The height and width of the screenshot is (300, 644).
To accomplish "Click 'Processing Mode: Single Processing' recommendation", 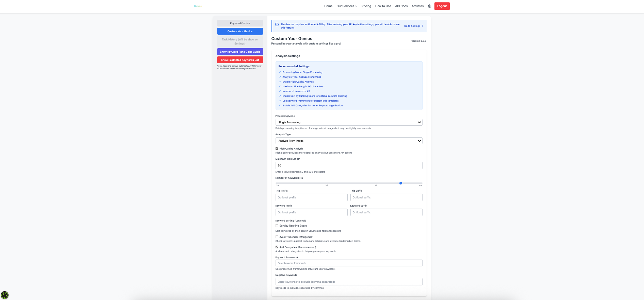I will pyautogui.click(x=302, y=72).
